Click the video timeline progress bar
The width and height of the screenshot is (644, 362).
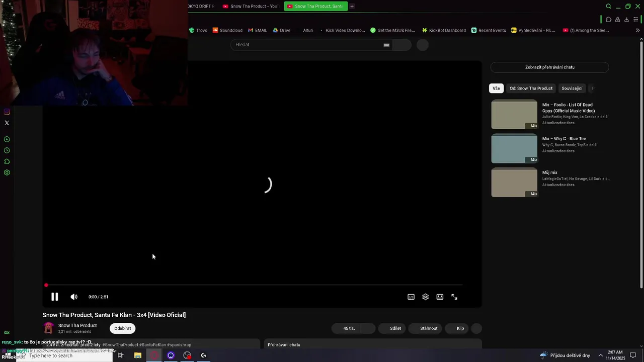point(254,286)
